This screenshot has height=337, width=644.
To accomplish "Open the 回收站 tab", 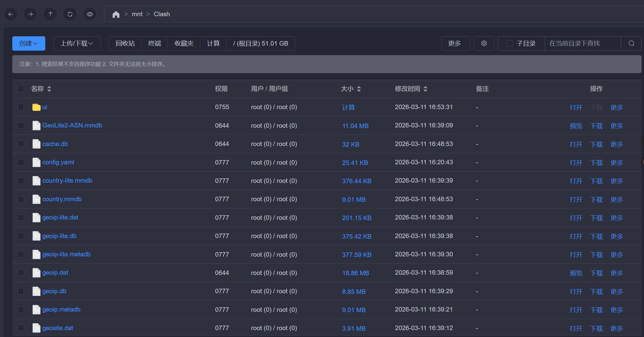I will tap(125, 43).
